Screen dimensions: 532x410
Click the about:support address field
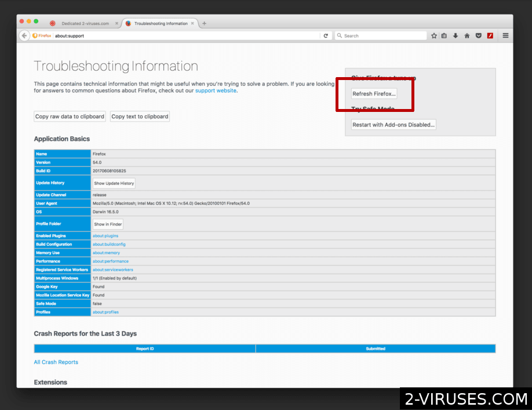pyautogui.click(x=187, y=35)
